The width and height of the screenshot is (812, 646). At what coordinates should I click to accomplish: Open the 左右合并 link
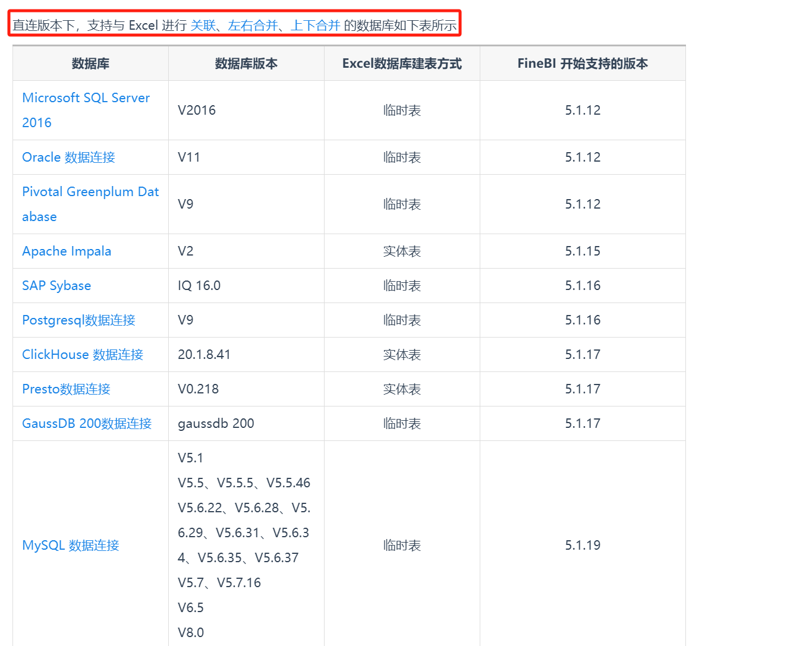(x=253, y=25)
